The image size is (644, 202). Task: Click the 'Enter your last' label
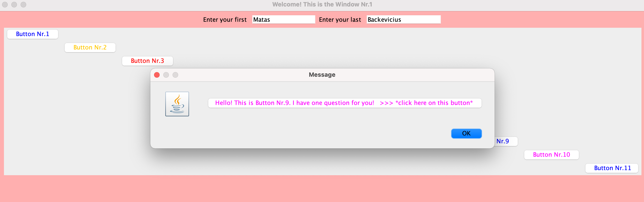[340, 20]
